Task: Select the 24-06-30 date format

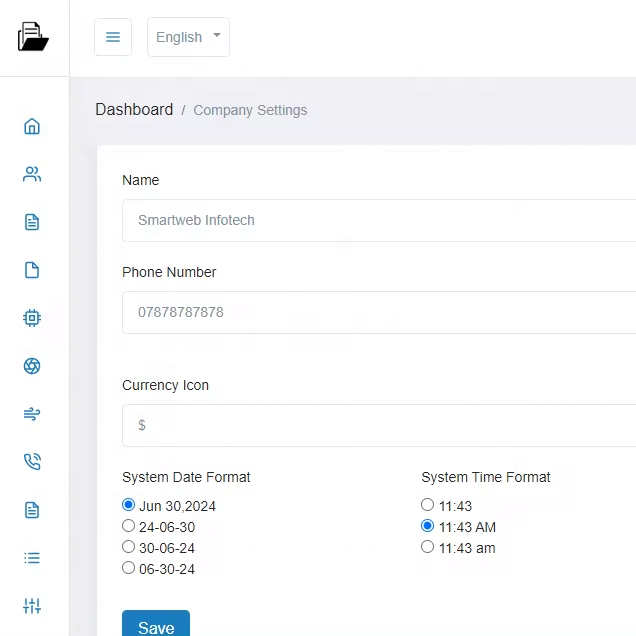Action: pos(128,526)
